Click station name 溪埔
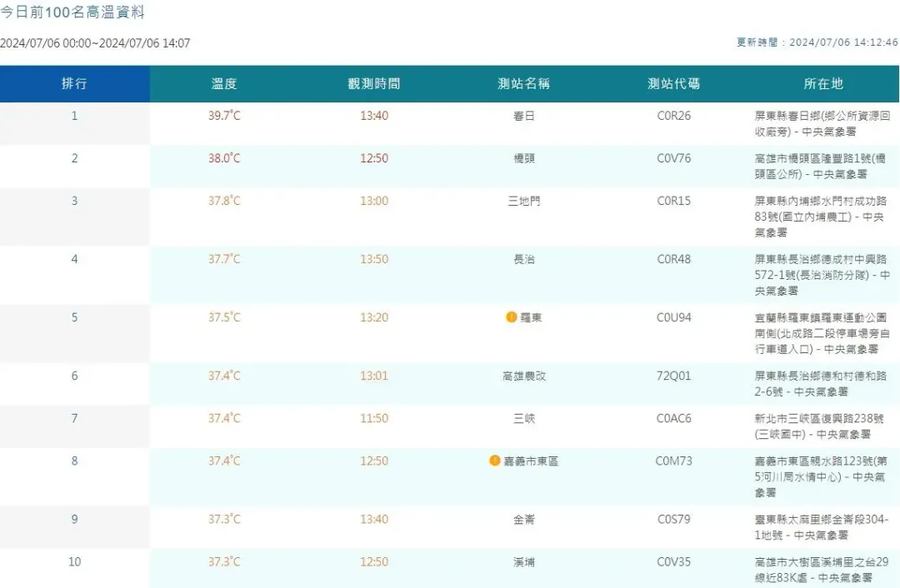900x588 pixels. (524, 562)
